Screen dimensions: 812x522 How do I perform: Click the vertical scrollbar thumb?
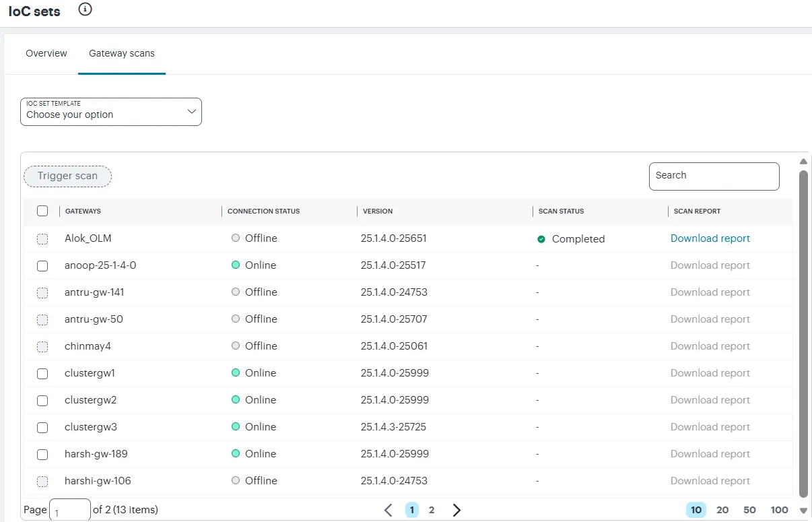[x=803, y=334]
